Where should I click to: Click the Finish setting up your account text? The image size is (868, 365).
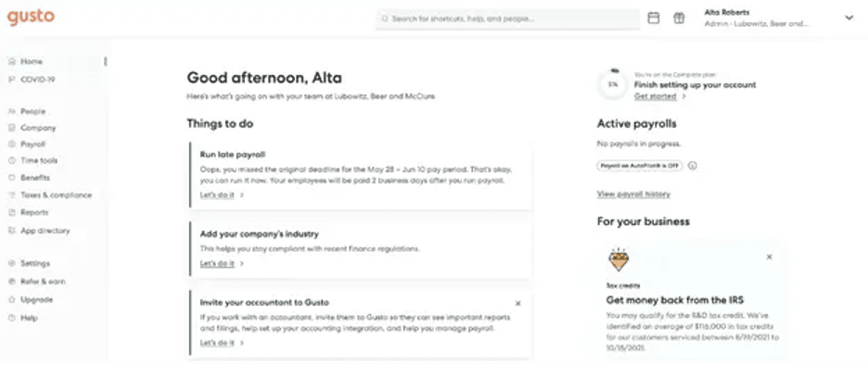point(695,85)
